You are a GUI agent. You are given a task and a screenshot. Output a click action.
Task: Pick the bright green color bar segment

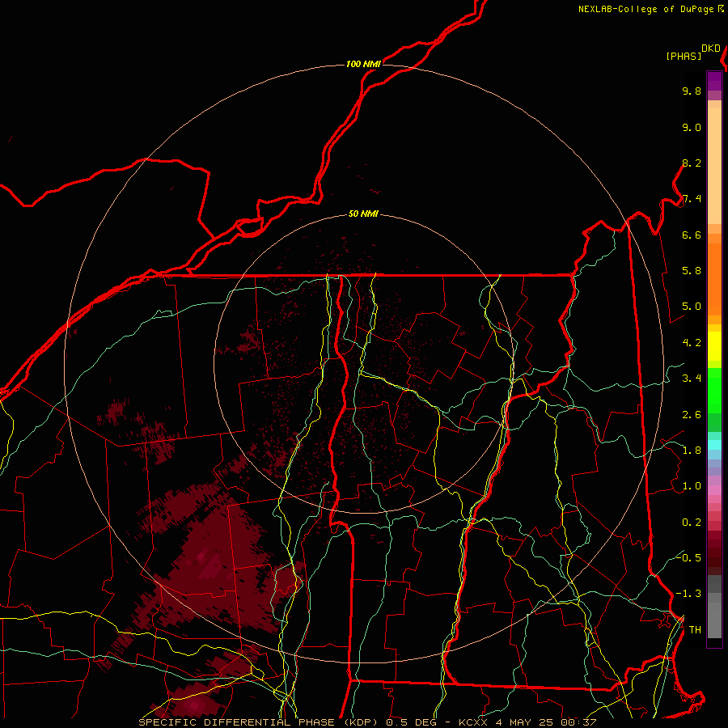coord(714,391)
